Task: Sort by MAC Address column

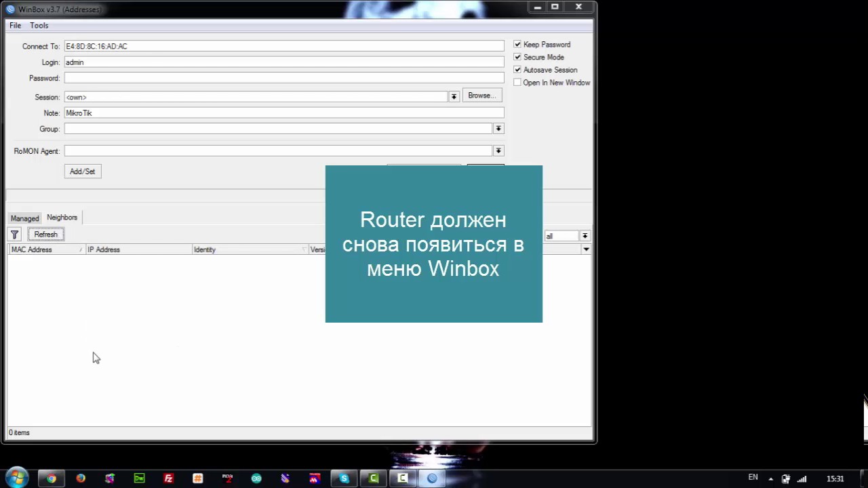Action: pyautogui.click(x=47, y=249)
